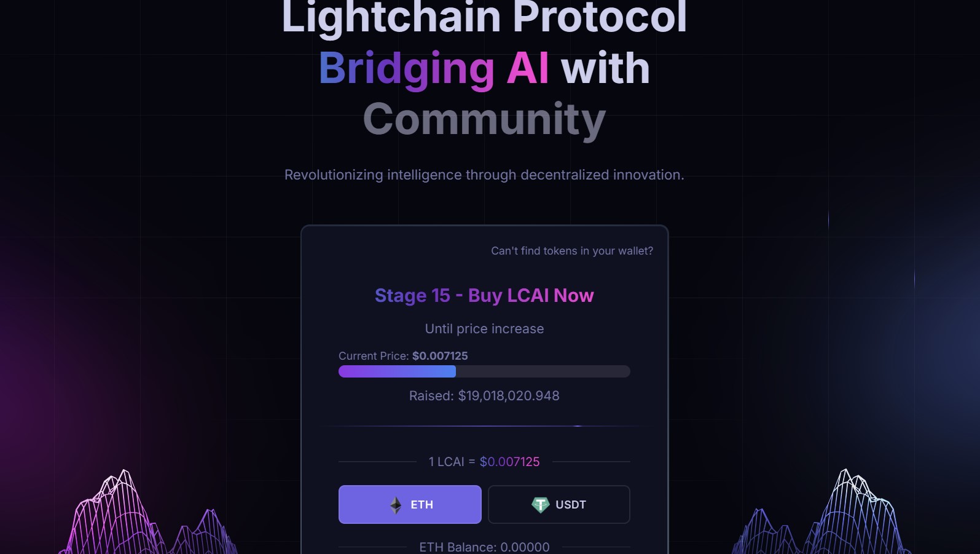This screenshot has width=980, height=554.
Task: Click the presale progress bar
Action: pyautogui.click(x=484, y=371)
